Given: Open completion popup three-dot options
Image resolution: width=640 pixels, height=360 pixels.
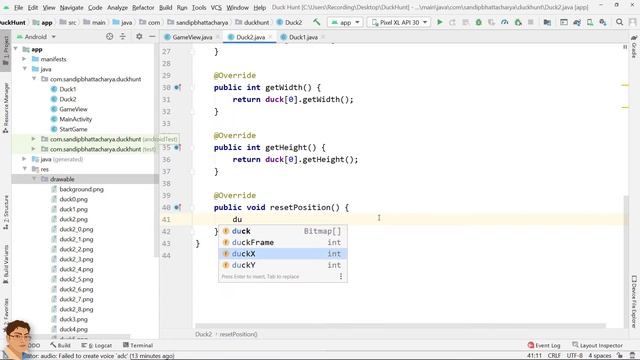Looking at the screenshot, I should [341, 276].
